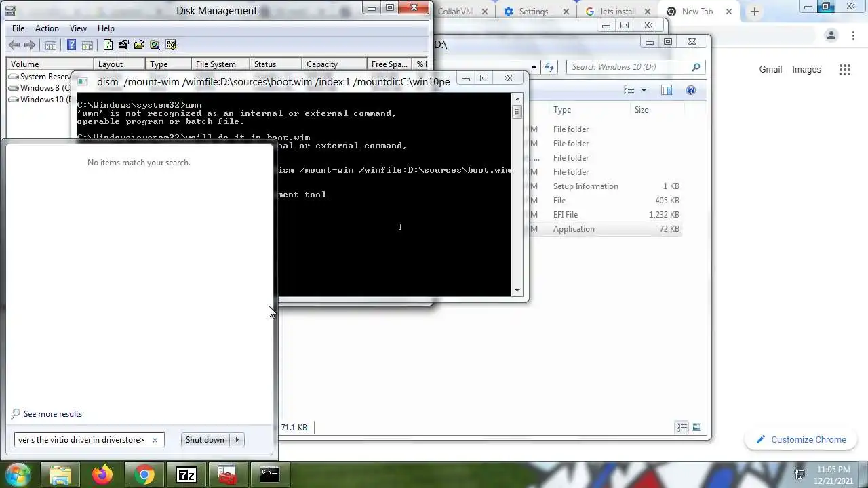
Task: Expand the Shut down options arrow
Action: pos(237,440)
